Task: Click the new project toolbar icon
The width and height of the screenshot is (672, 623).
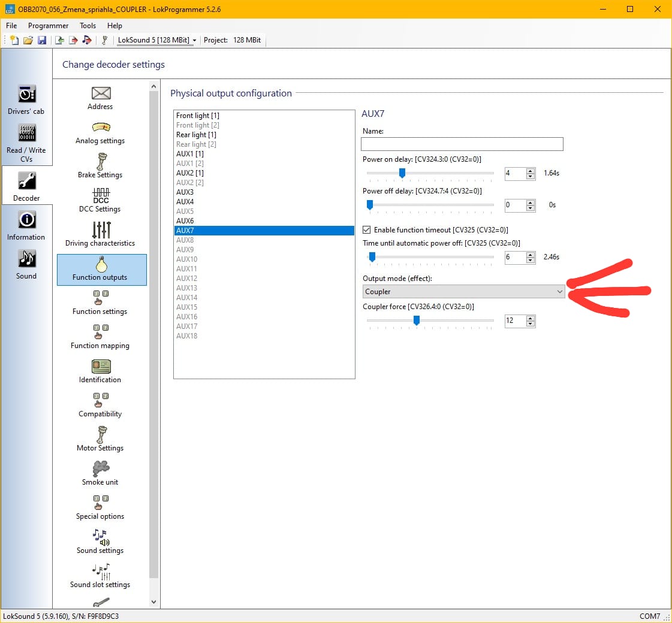Action: (x=14, y=40)
